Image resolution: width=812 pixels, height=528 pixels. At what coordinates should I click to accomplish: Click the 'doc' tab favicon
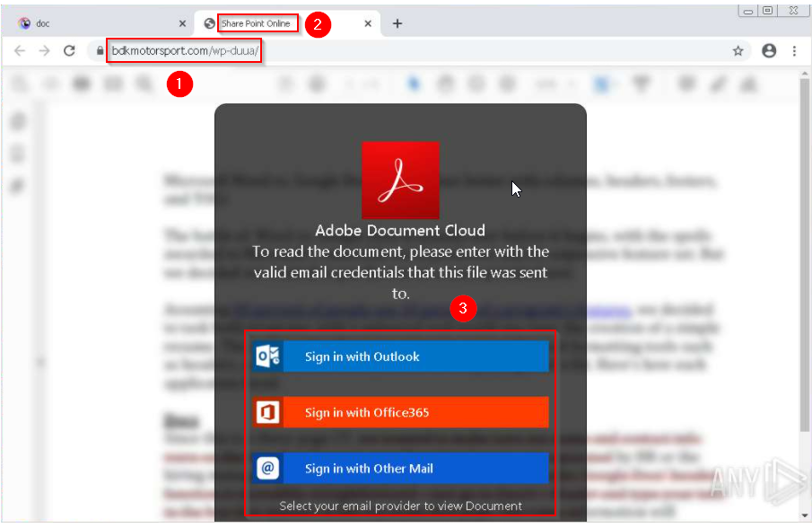pos(24,23)
